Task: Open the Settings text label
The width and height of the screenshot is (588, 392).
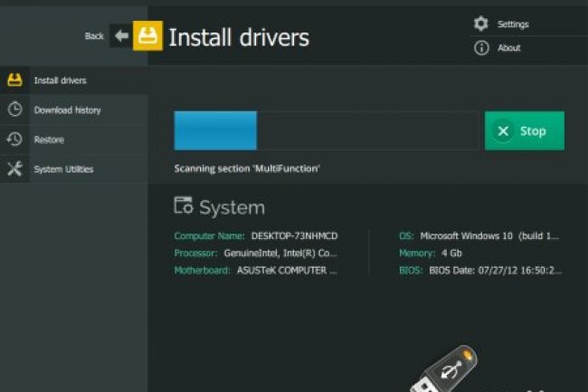Action: pos(513,24)
